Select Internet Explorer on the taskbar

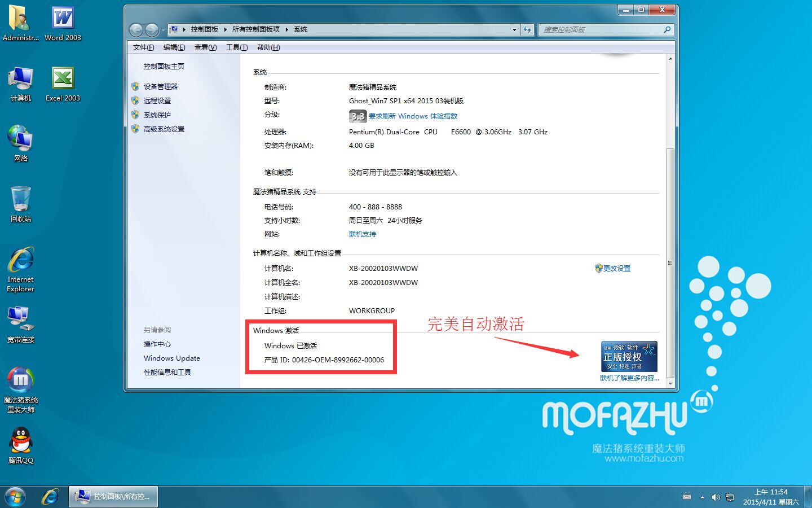pyautogui.click(x=50, y=497)
